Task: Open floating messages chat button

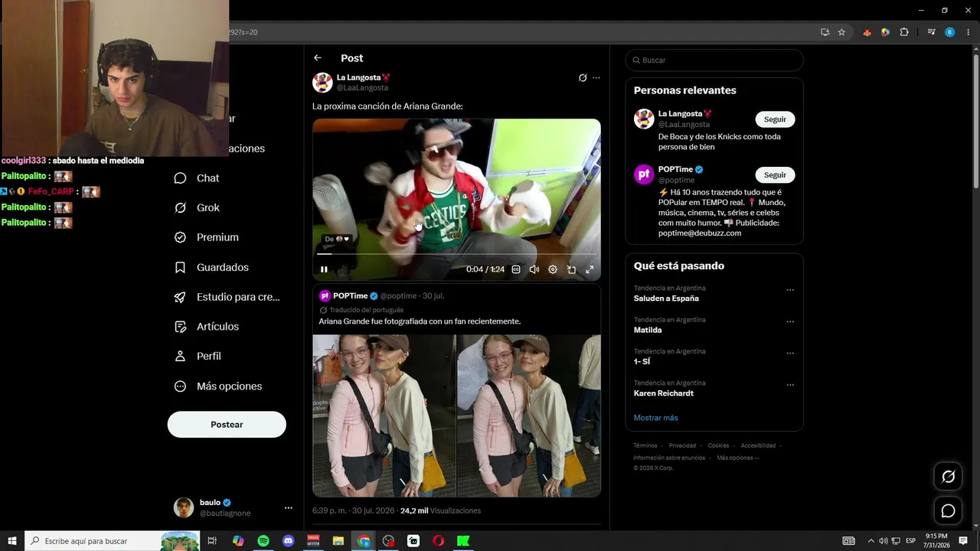Action: pyautogui.click(x=948, y=510)
